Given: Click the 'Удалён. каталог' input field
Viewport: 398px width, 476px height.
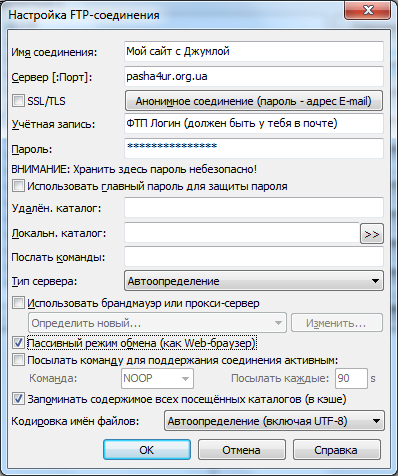Looking at the screenshot, I should tap(254, 207).
